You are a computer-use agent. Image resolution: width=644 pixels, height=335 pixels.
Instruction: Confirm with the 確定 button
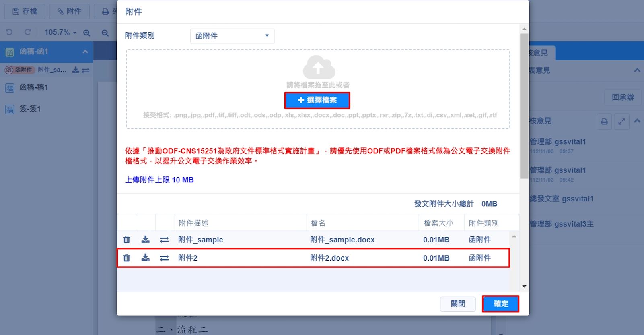pos(500,304)
